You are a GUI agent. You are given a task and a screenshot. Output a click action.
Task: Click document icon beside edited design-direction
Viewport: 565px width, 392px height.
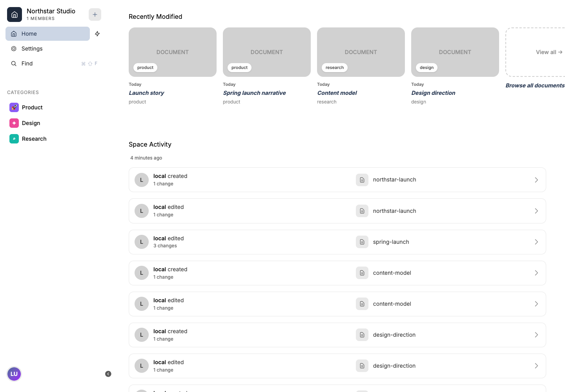point(362,366)
